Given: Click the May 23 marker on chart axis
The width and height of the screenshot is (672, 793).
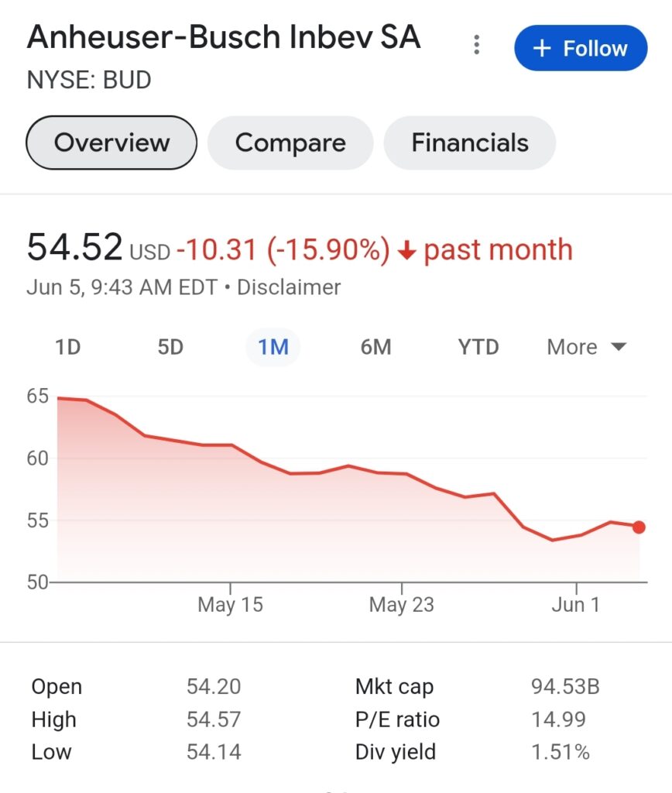Looking at the screenshot, I should point(402,604).
